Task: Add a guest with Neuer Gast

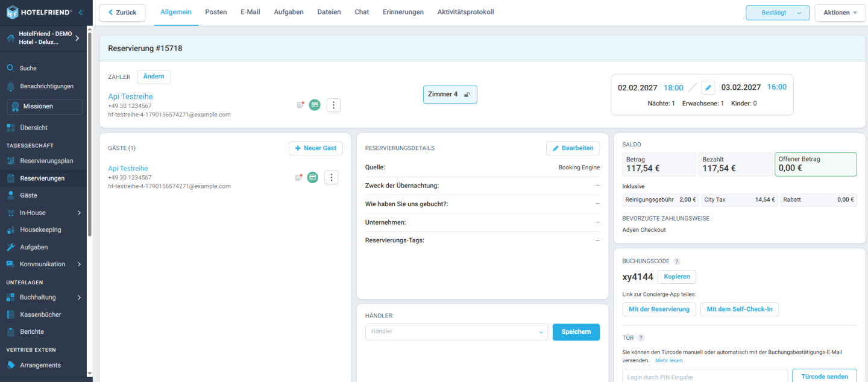Action: (x=316, y=148)
